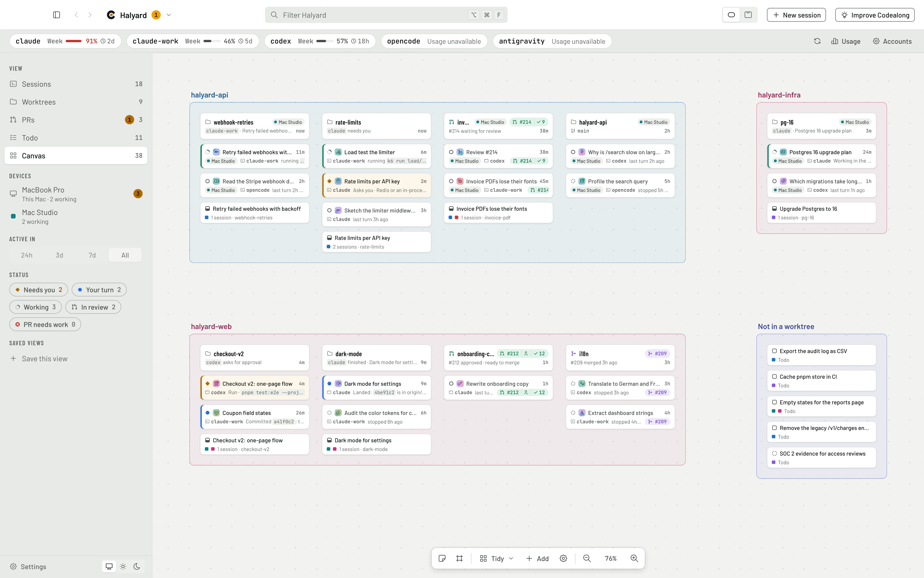Select the 7d active-in filter
The image size is (924, 578).
[x=92, y=255]
